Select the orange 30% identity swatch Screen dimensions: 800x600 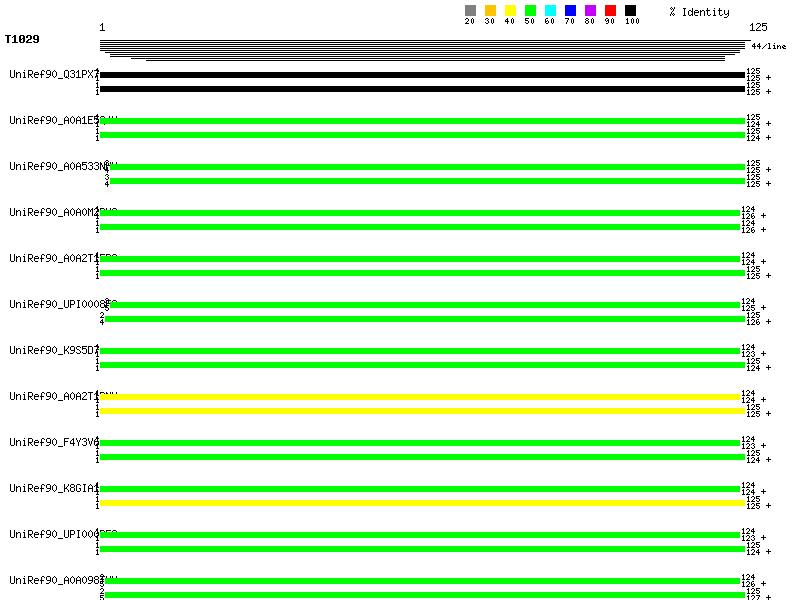[490, 11]
